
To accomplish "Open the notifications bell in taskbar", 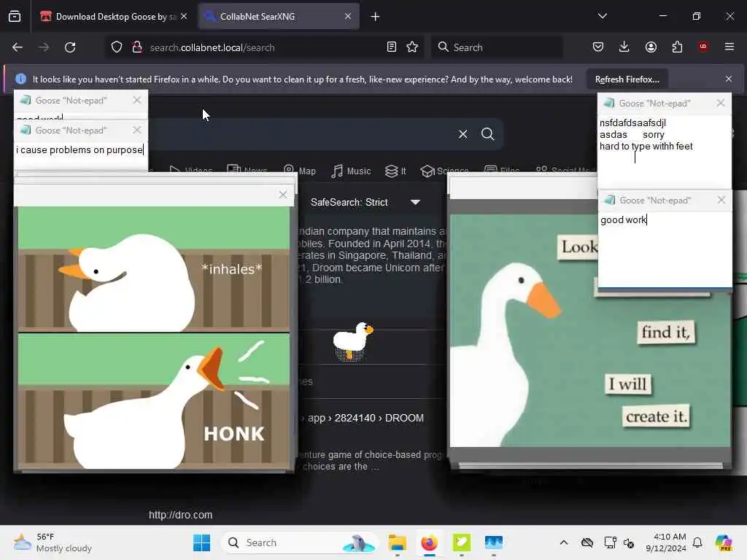I will click(x=697, y=542).
